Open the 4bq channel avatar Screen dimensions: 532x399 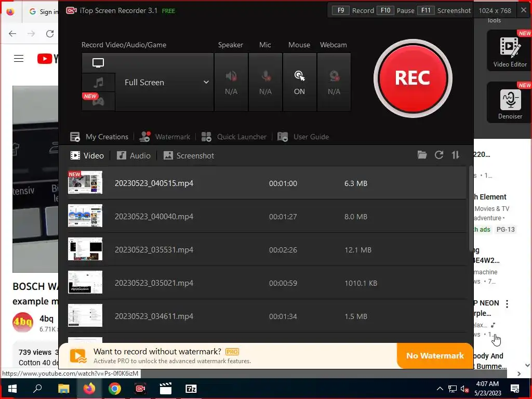[23, 322]
